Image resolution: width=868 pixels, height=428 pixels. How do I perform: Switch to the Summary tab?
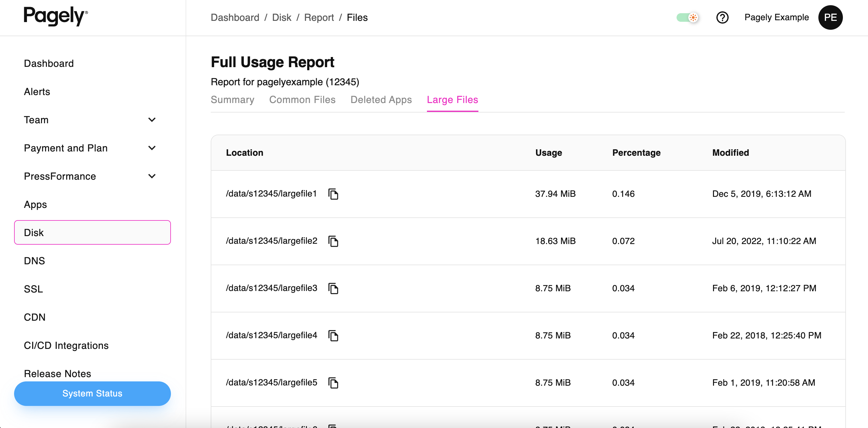232,100
